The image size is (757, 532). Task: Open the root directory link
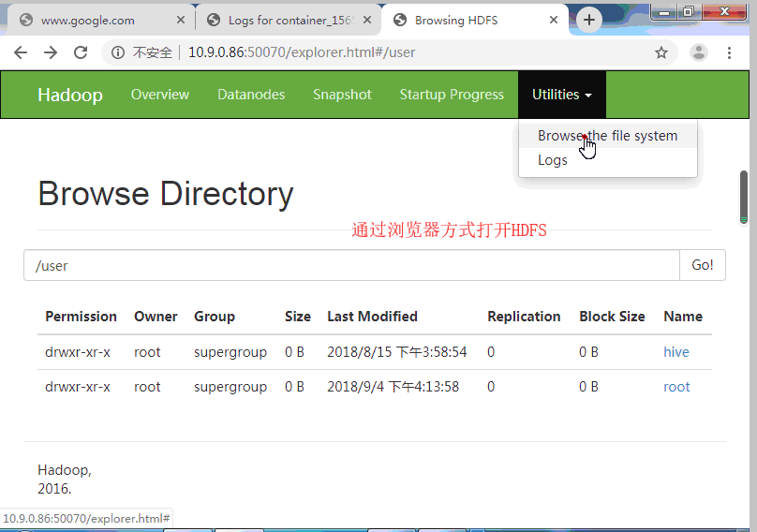point(676,387)
